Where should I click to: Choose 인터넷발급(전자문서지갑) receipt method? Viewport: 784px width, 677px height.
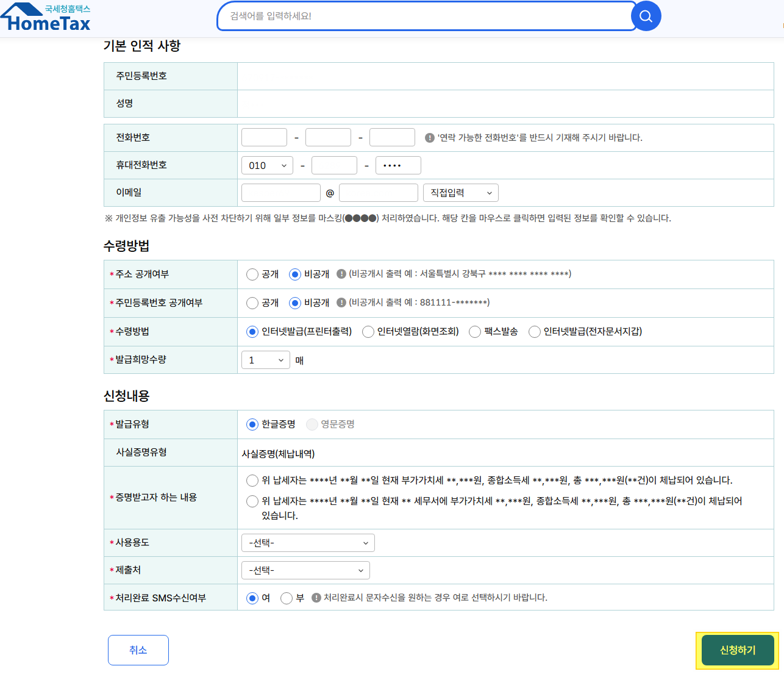[x=534, y=332]
